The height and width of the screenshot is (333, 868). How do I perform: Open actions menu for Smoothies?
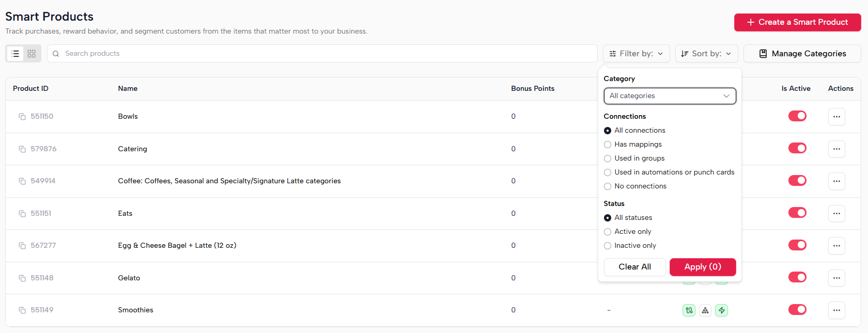coord(836,310)
